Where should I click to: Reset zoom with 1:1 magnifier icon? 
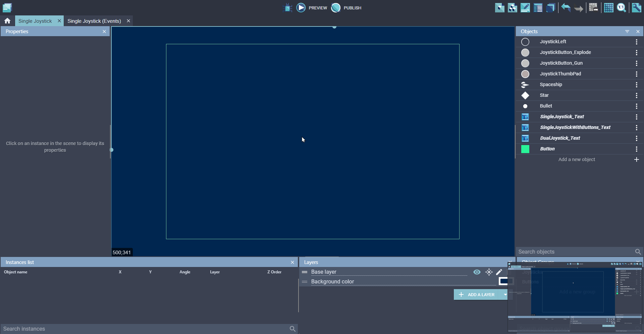click(x=621, y=8)
